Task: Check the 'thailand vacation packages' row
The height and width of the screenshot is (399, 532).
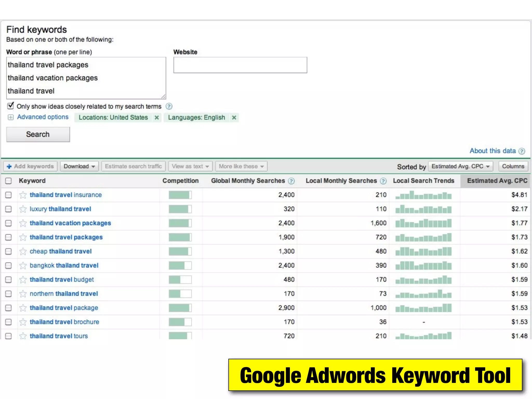Action: [x=9, y=223]
